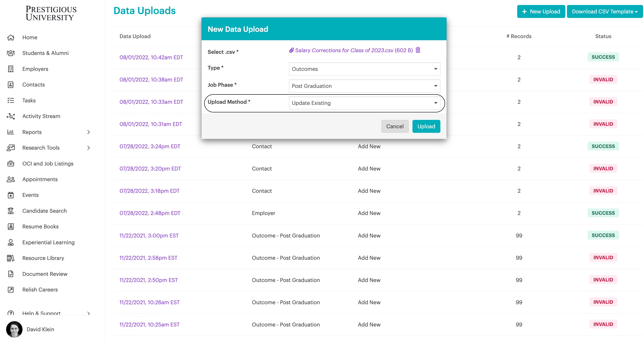Open the Employers menu item
Viewport: 644px width, 341px height.
(x=35, y=69)
